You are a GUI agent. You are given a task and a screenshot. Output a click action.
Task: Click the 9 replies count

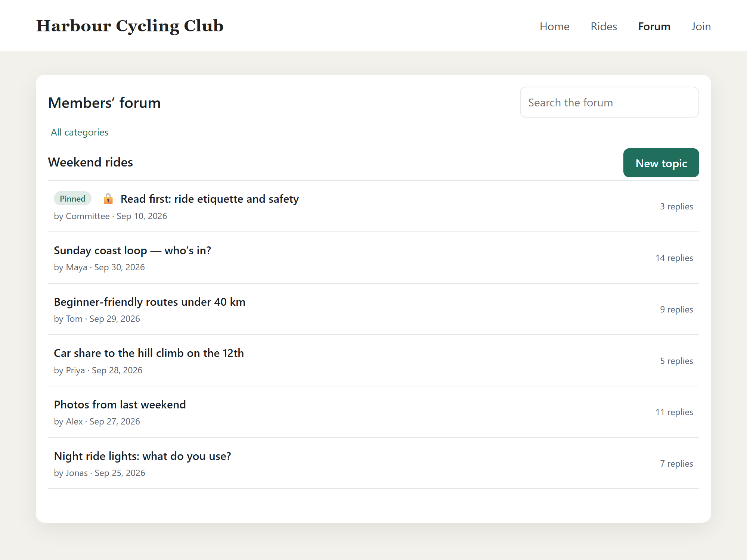pos(676,309)
